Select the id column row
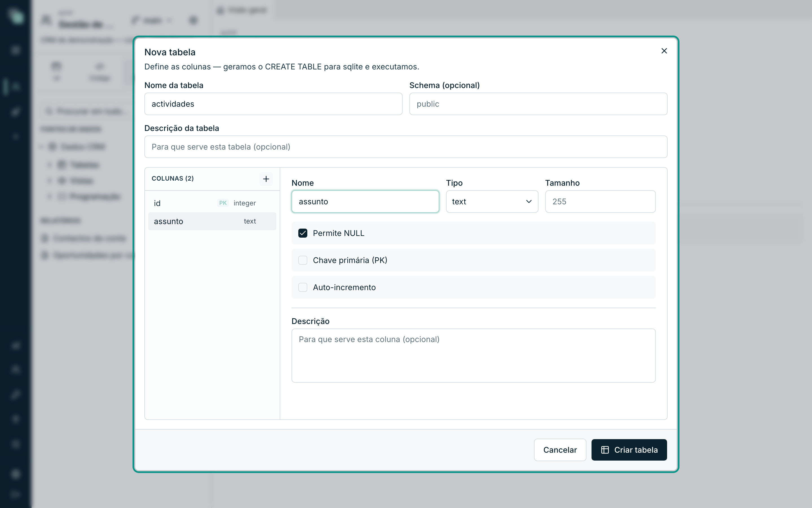 tap(212, 203)
